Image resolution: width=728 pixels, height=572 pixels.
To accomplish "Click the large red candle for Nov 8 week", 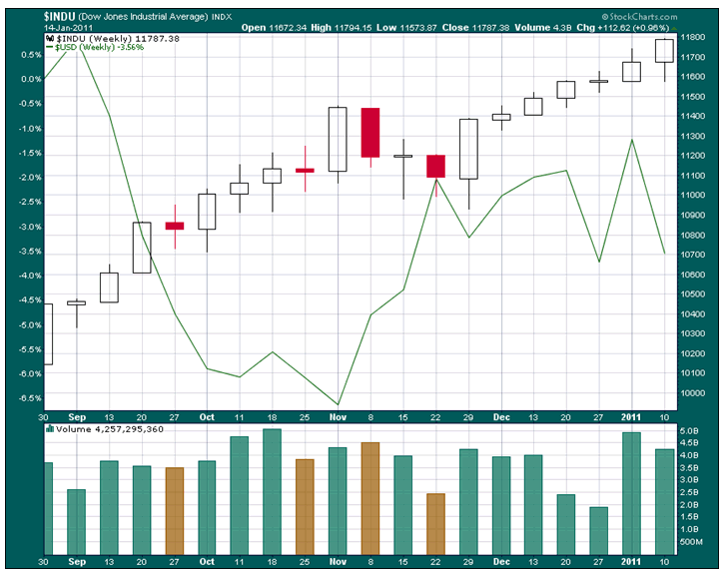I will coord(370,133).
